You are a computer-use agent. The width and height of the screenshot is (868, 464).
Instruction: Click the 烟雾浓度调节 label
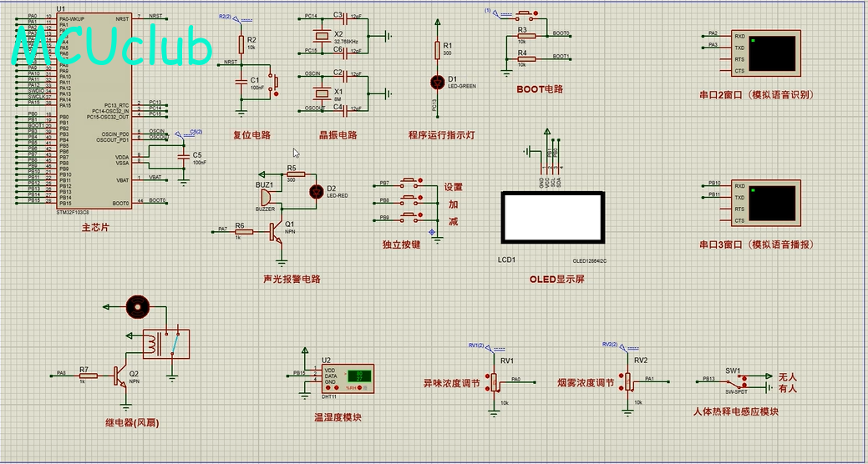click(586, 383)
